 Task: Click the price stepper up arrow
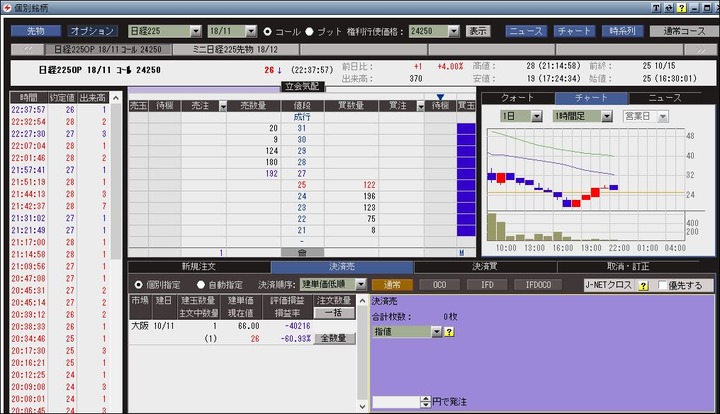point(426,399)
